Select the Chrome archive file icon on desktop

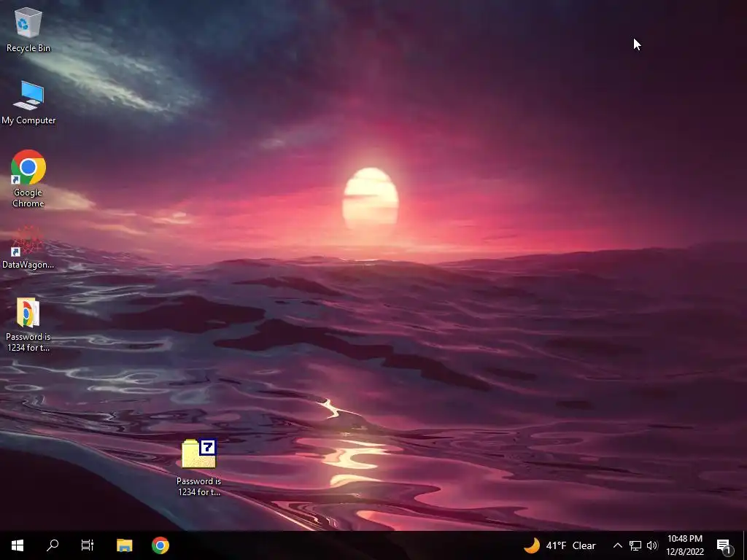(x=28, y=324)
